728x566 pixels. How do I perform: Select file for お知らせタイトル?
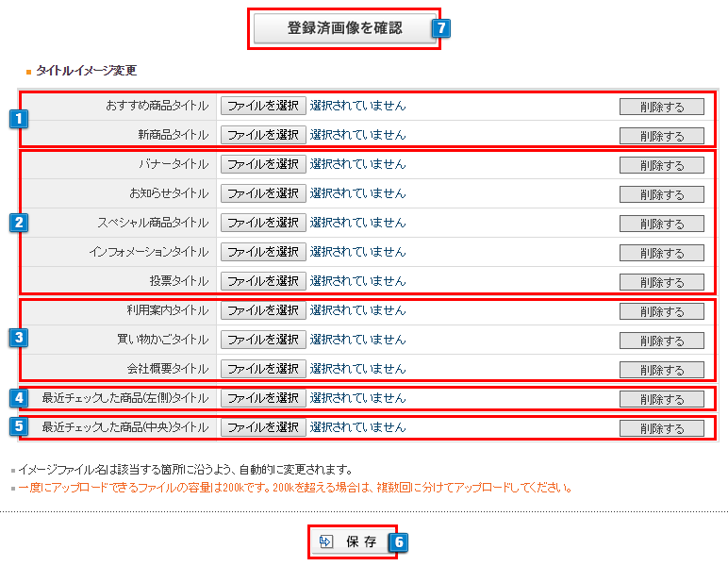coord(263,193)
